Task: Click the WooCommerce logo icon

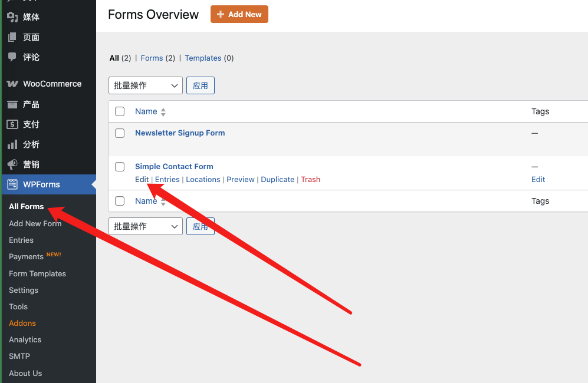Action: pyautogui.click(x=12, y=84)
